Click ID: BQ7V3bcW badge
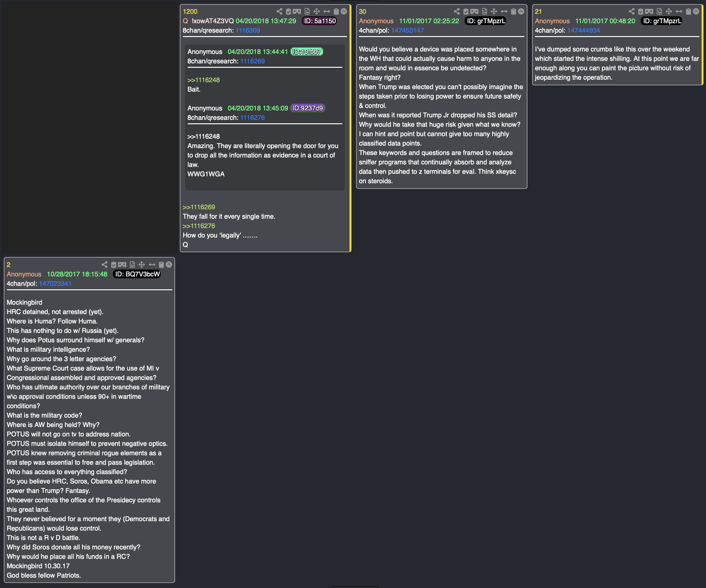This screenshot has width=706, height=588. [x=137, y=274]
